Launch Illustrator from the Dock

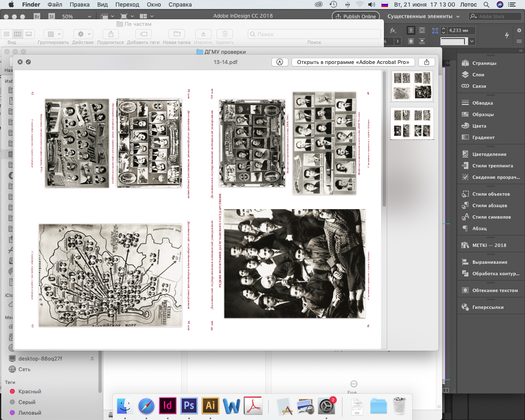pyautogui.click(x=210, y=406)
